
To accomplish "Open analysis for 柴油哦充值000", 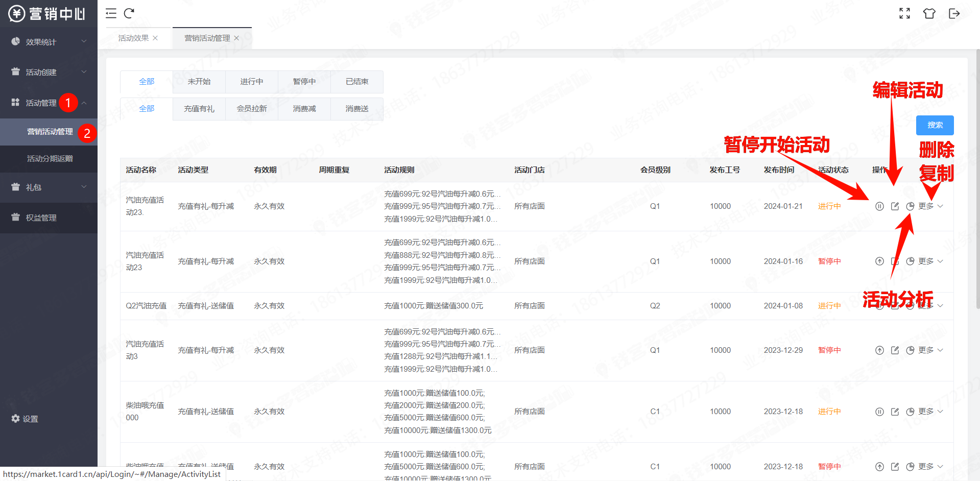I will point(910,412).
